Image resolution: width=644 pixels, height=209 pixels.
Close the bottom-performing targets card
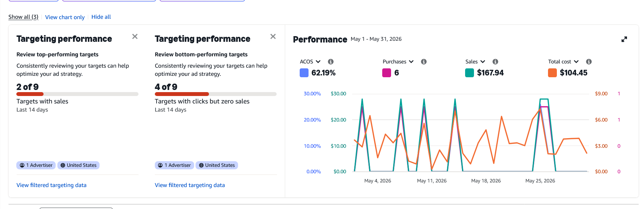[x=273, y=36]
